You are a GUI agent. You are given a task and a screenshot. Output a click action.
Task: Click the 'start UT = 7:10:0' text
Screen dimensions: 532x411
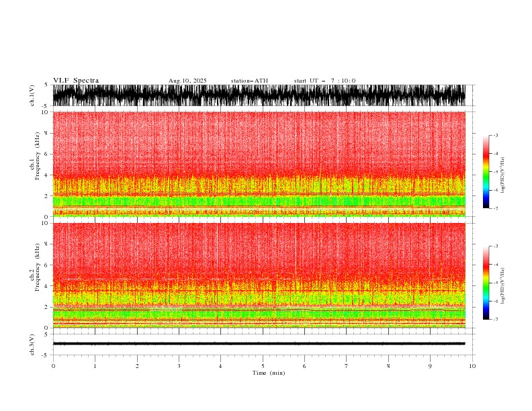(324, 81)
